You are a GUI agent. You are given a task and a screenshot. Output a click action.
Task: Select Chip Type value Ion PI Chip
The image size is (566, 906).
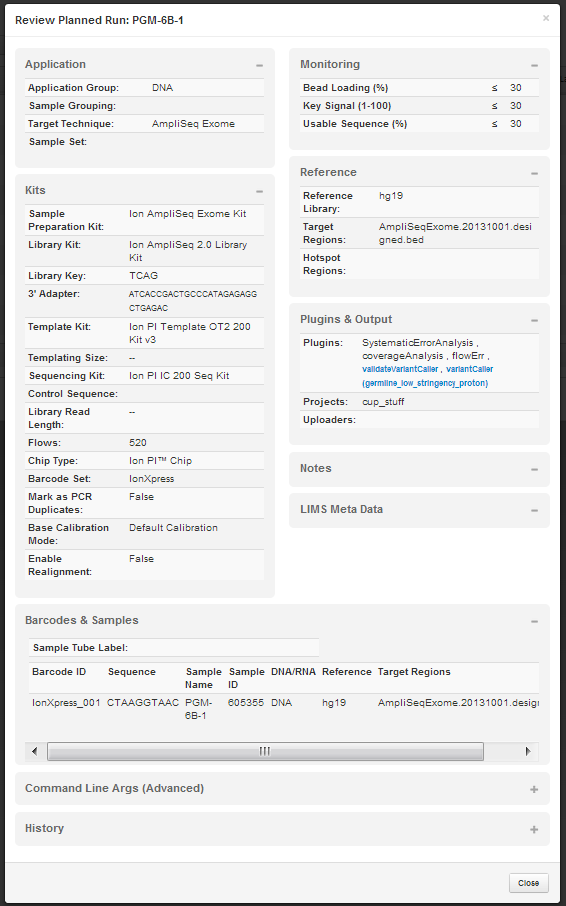click(161, 461)
